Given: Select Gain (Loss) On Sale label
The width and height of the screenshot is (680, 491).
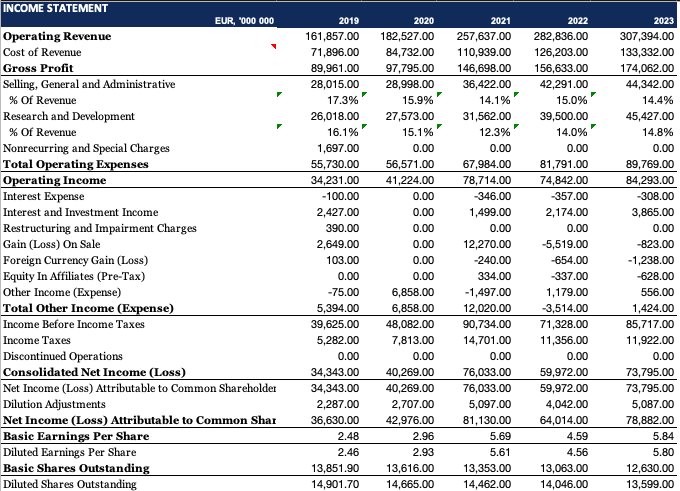Looking at the screenshot, I should (52, 245).
